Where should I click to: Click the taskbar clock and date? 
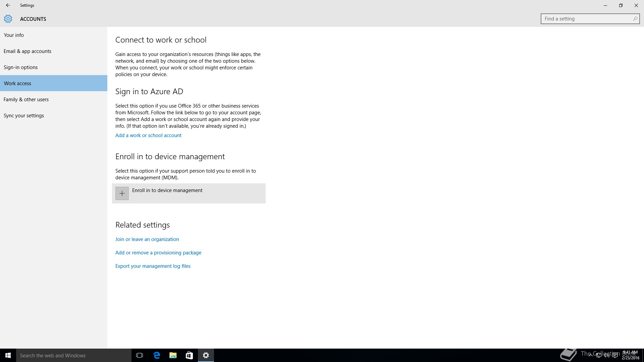tap(630, 355)
